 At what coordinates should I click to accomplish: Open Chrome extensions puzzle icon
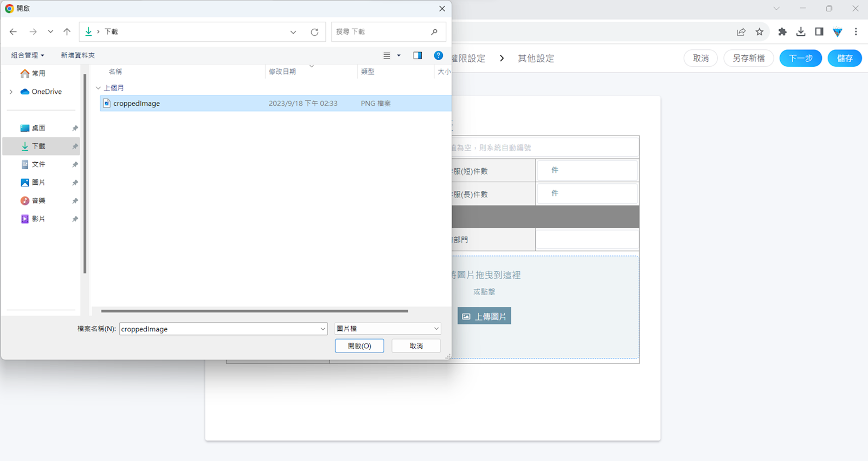tap(782, 32)
